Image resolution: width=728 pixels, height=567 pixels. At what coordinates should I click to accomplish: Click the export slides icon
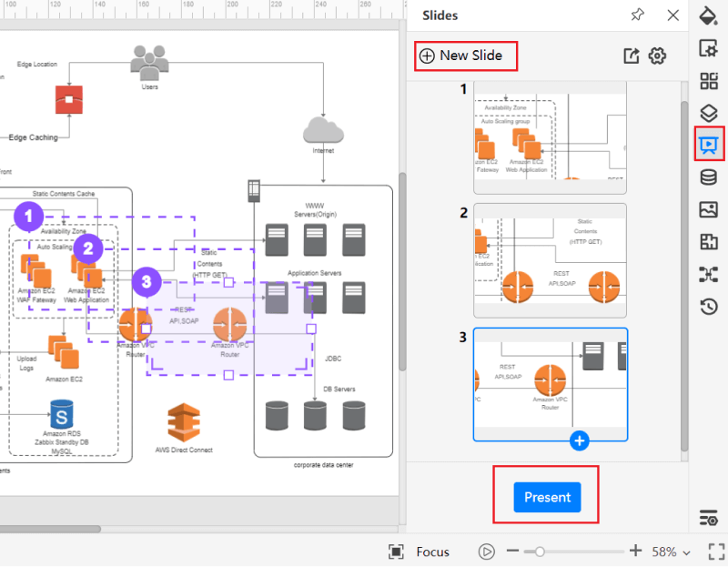(x=632, y=56)
